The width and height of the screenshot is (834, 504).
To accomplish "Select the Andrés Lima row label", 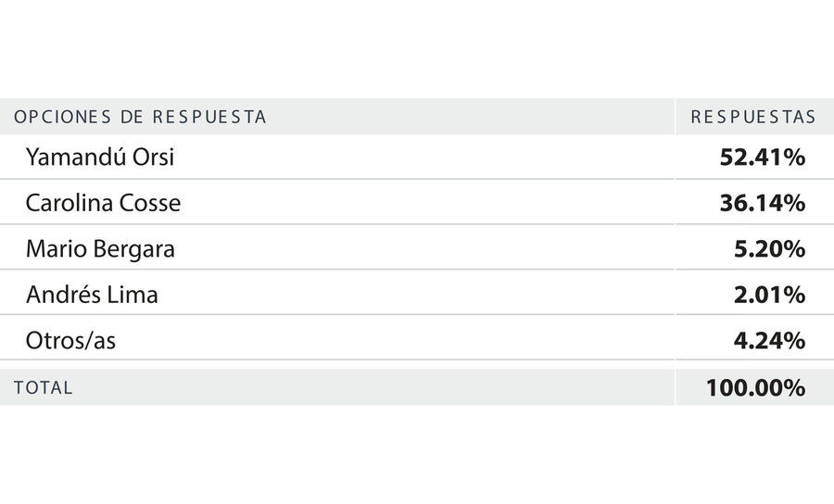I will coord(92,294).
